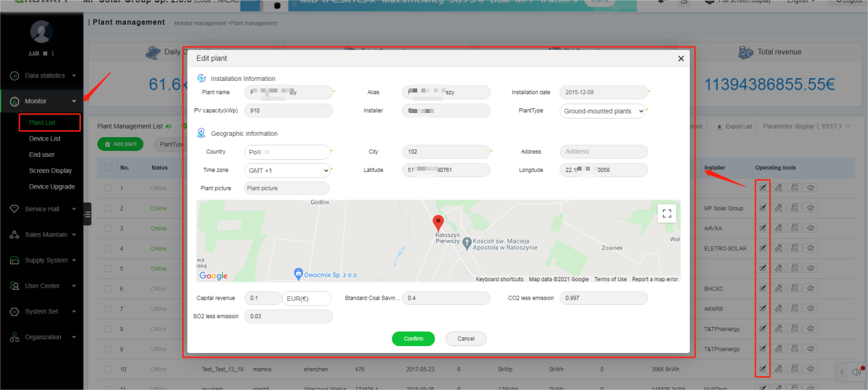
Task: Click the PV capacity input field
Action: click(288, 110)
